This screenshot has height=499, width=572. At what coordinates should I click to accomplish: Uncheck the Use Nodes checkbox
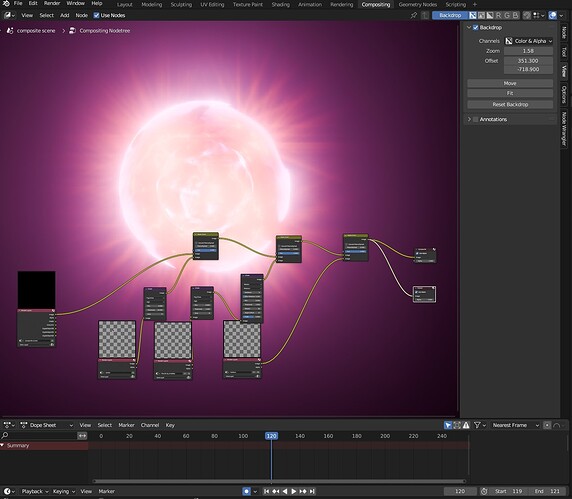tap(96, 15)
